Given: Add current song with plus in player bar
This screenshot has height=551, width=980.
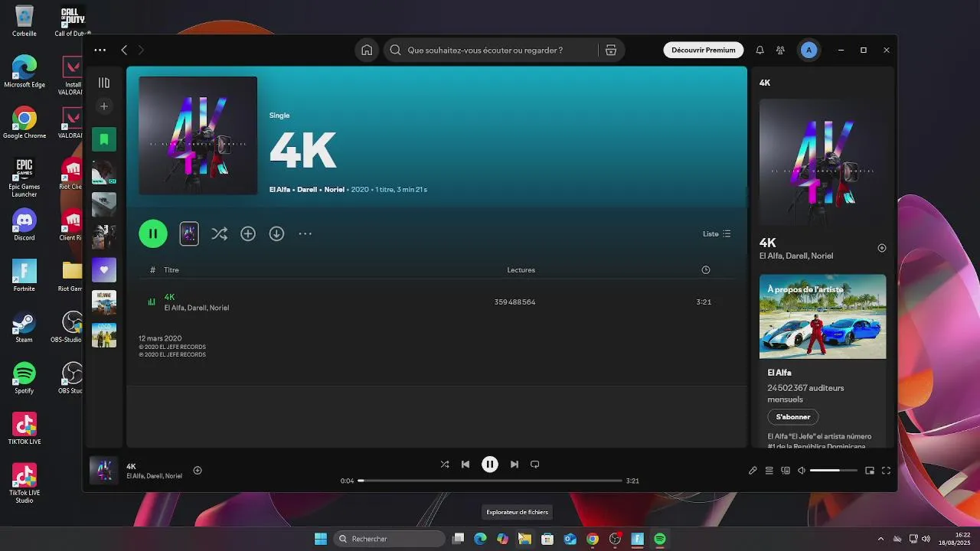Looking at the screenshot, I should 198,471.
